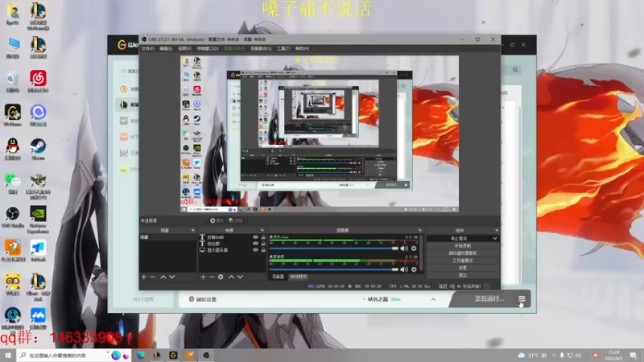This screenshot has width=644, height=362.
Task: Open the QQ penguin desktop shortcut
Action: tap(13, 149)
